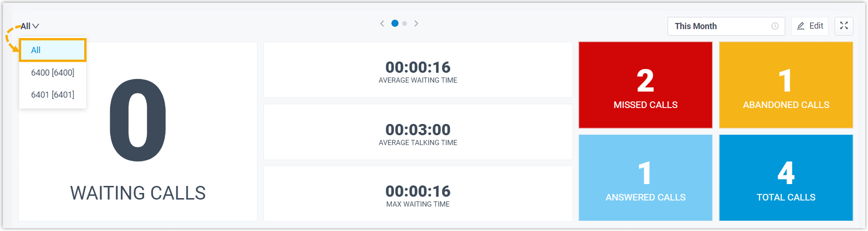This screenshot has width=868, height=231.
Task: Open the Total Calls blue tile
Action: (x=786, y=177)
